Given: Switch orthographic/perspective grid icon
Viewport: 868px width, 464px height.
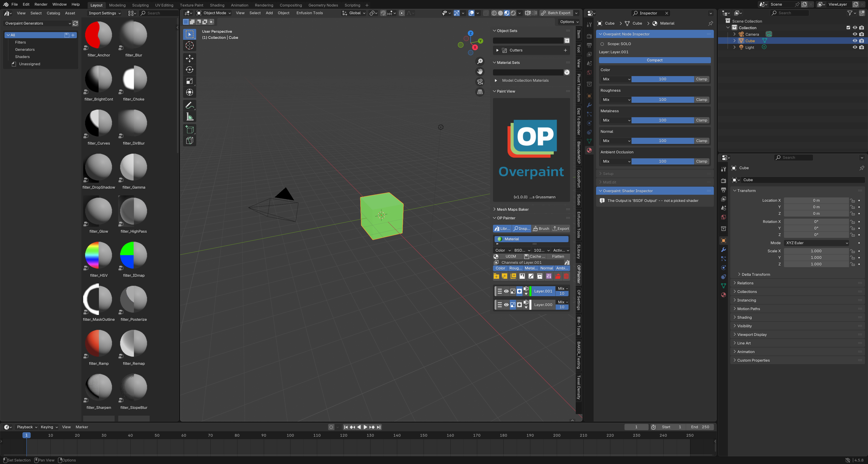Looking at the screenshot, I should 480,91.
